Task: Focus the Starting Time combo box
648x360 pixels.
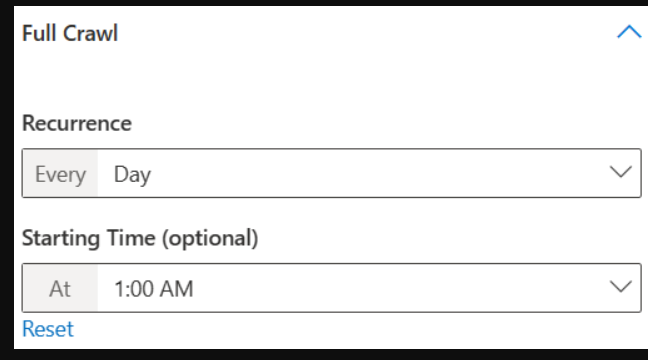Action: [x=331, y=288]
